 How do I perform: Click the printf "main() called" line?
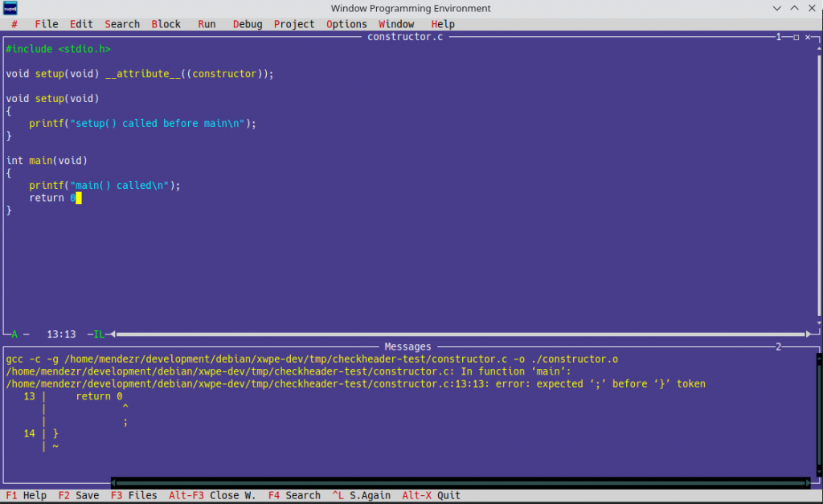(104, 186)
